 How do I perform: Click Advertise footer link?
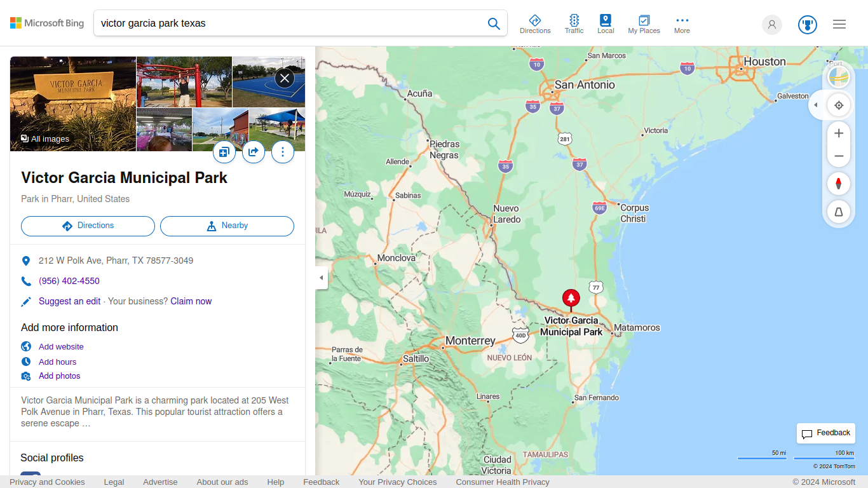[160, 482]
